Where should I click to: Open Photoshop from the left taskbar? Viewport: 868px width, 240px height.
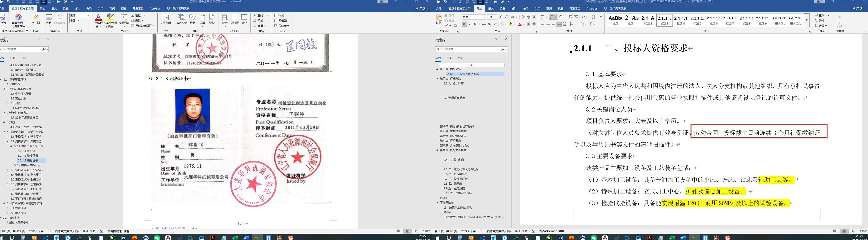tap(124, 238)
